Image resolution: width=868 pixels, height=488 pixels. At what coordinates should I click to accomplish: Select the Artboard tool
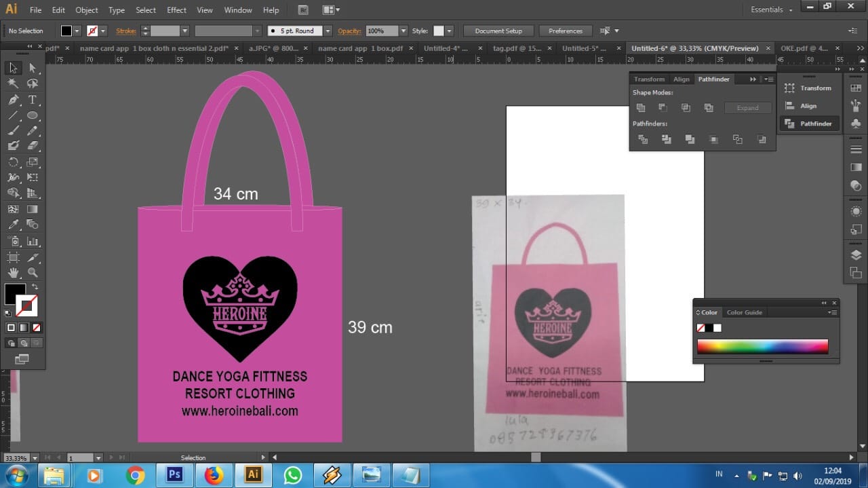coord(13,257)
